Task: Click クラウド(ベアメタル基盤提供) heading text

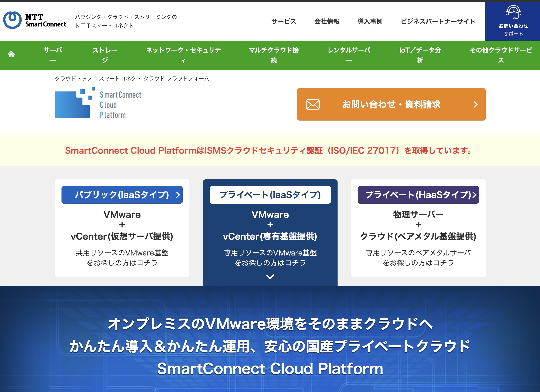Action: tap(418, 236)
